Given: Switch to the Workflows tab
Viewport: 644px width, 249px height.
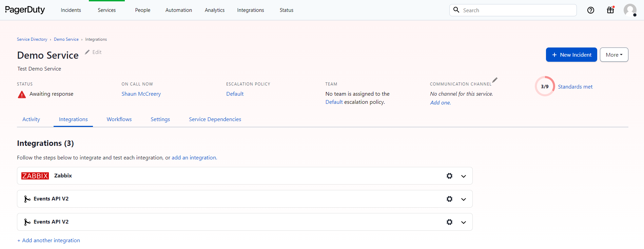Looking at the screenshot, I should pos(119,119).
